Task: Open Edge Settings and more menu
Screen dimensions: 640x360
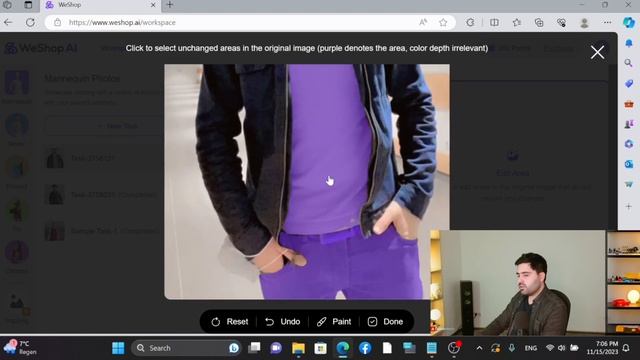Action: (x=607, y=22)
